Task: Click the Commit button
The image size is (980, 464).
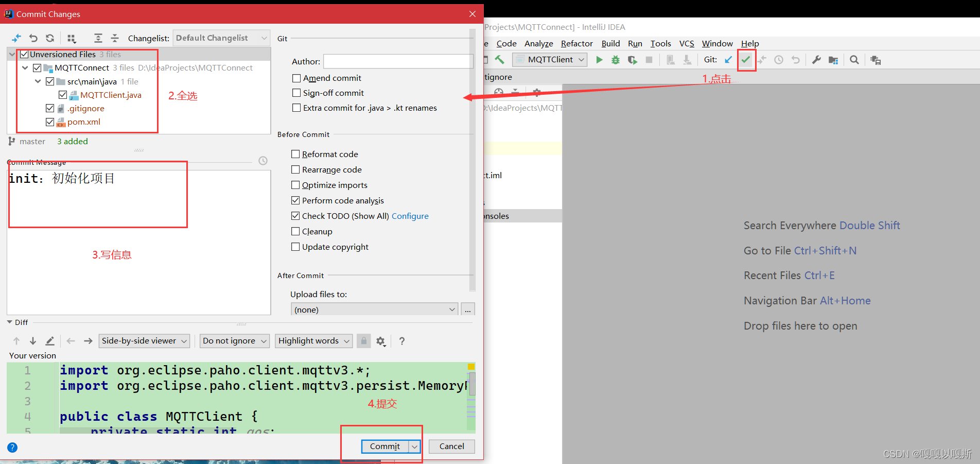Action: click(x=385, y=446)
